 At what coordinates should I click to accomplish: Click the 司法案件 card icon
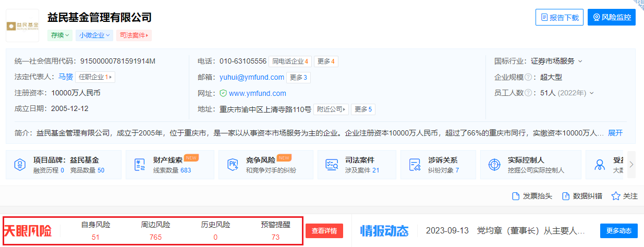(x=331, y=165)
